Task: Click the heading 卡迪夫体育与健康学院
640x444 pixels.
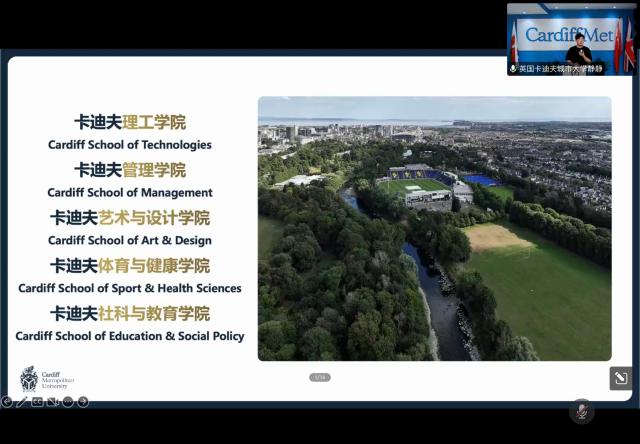Action: point(130,266)
